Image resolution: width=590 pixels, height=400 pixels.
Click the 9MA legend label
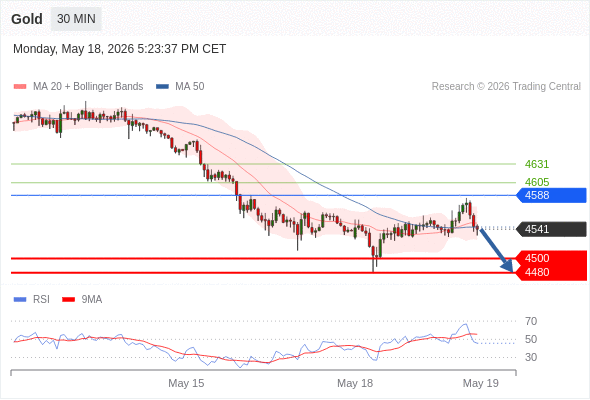click(92, 300)
